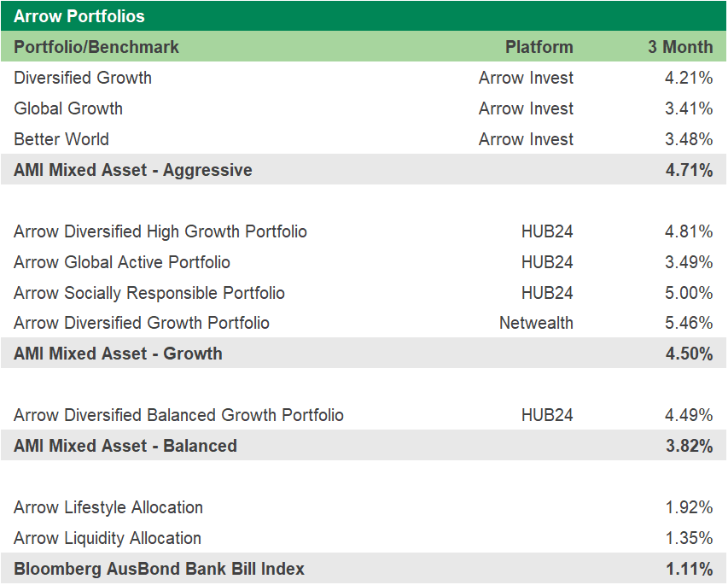Click 'HUB24' in High Growth Portfolio row
Viewport: 728px width, 585px height.
pos(547,231)
